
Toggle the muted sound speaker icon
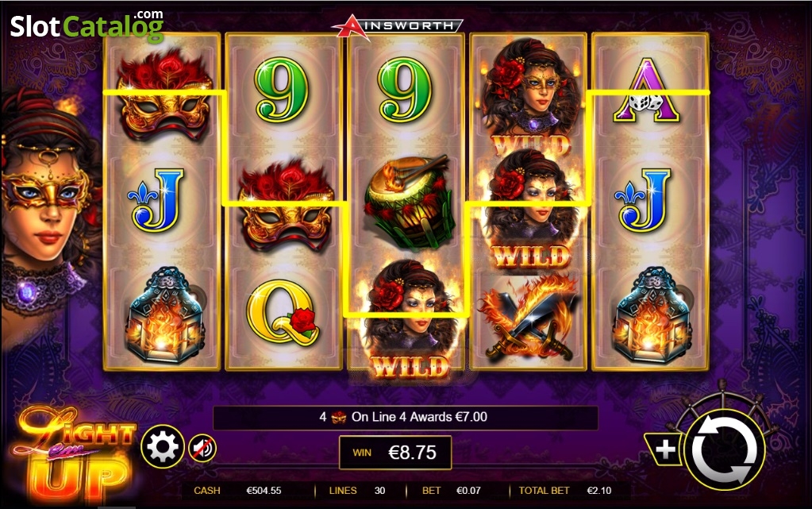(202, 449)
